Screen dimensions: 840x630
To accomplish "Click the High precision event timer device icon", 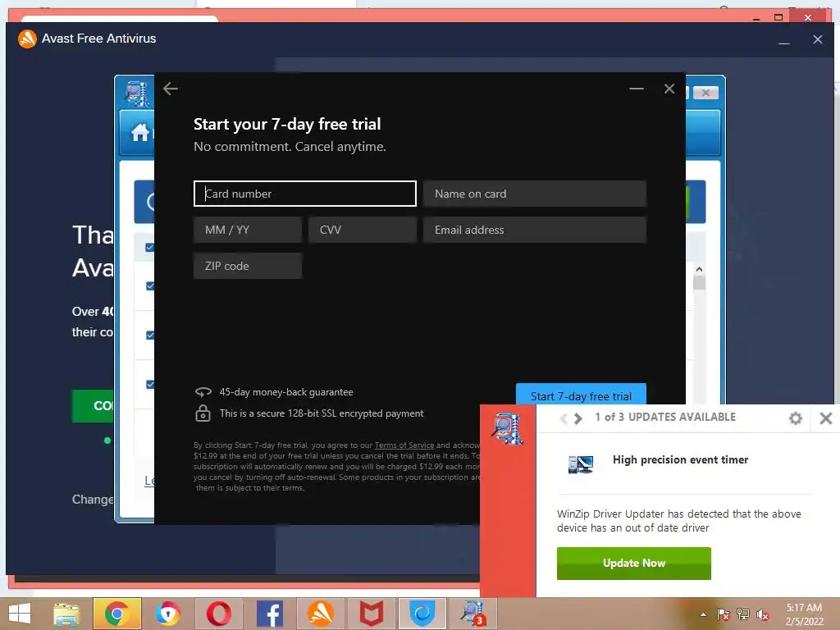I will (581, 464).
